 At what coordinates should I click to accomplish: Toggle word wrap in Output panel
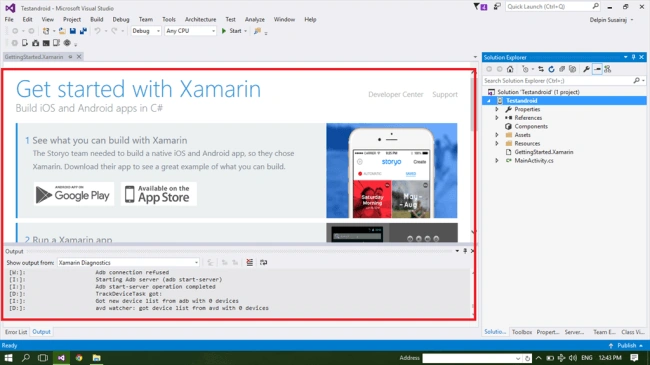point(263,262)
